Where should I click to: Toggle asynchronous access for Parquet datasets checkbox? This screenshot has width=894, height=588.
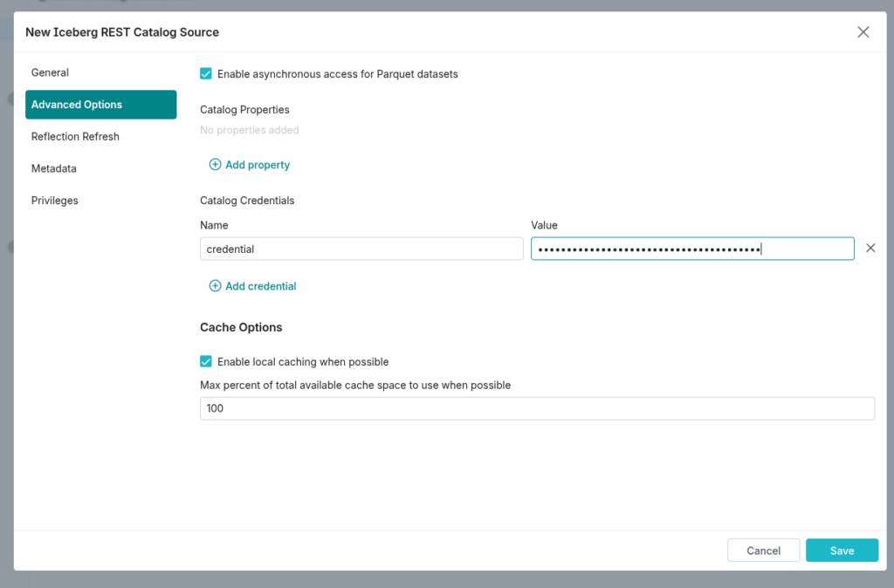(206, 73)
